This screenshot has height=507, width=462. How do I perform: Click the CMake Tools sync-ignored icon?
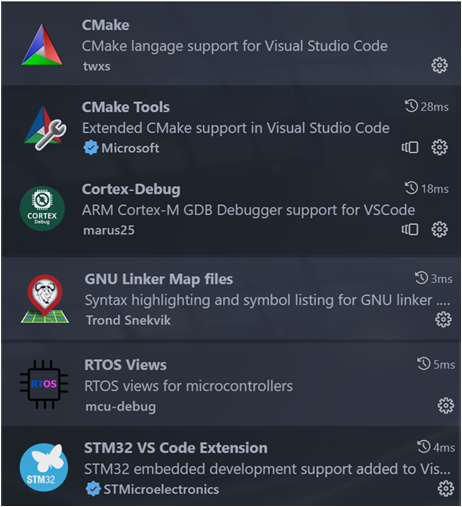pyautogui.click(x=410, y=147)
